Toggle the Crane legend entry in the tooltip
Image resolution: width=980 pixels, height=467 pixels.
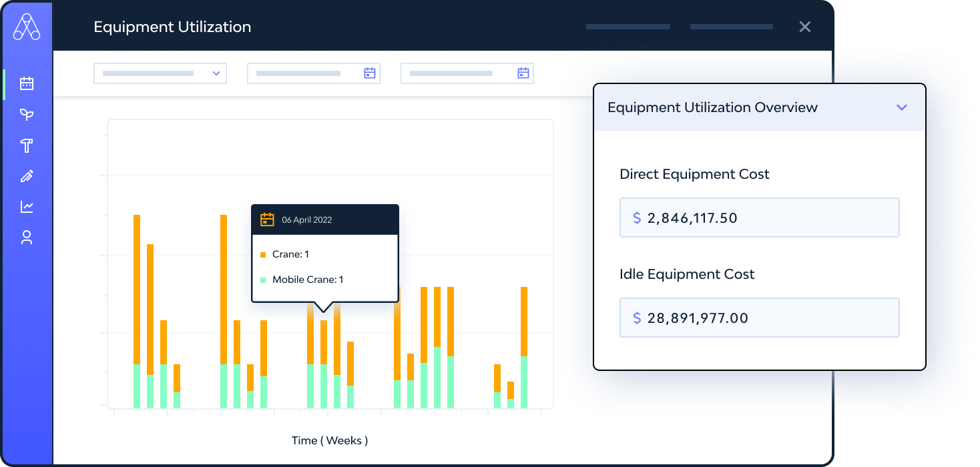coord(290,254)
